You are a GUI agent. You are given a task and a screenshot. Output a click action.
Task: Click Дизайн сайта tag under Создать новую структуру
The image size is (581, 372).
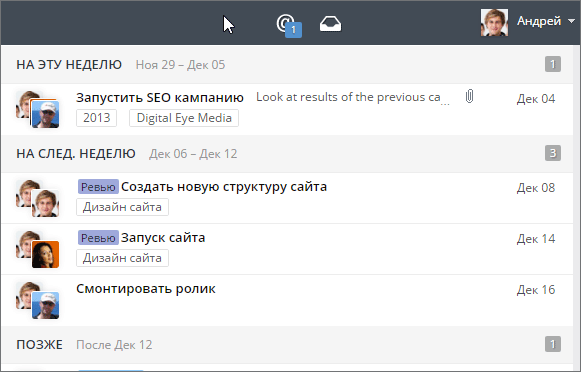pyautogui.click(x=122, y=207)
